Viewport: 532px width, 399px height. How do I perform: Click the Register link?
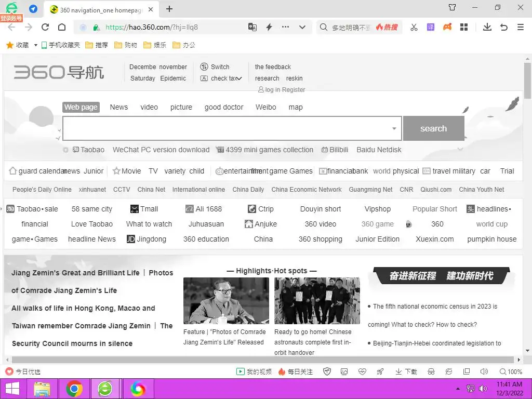294,89
